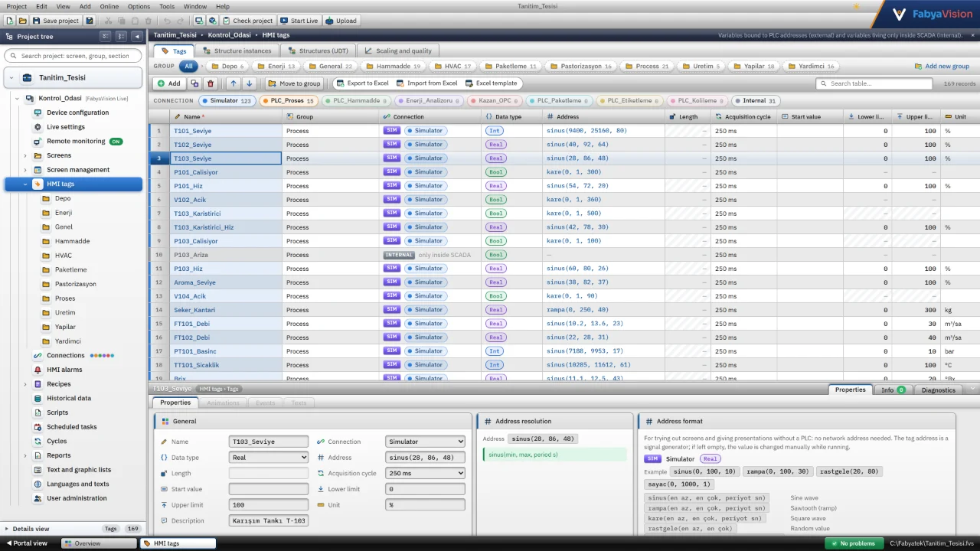This screenshot has height=551, width=980.
Task: Open the Data type dropdown
Action: [269, 458]
